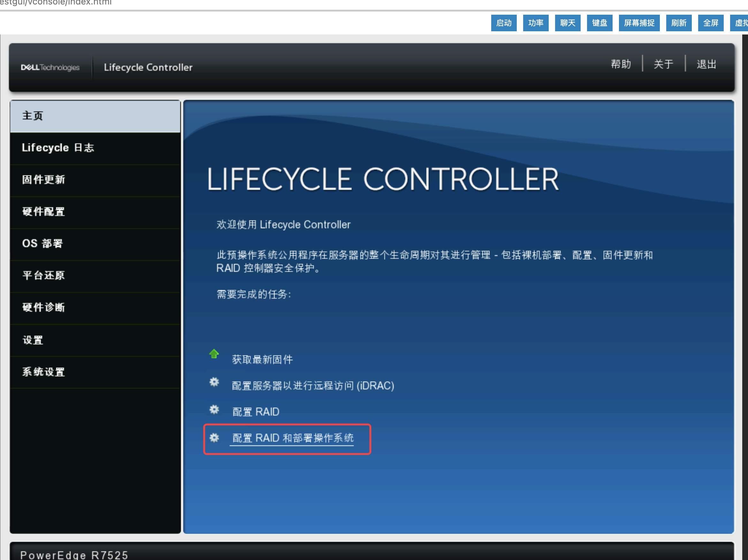Click the PowerEdge R7525 model text

pos(74,555)
